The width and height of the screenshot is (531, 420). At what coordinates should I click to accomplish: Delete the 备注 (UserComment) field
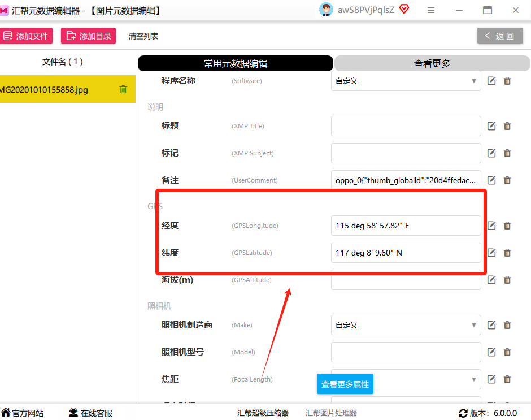click(507, 180)
